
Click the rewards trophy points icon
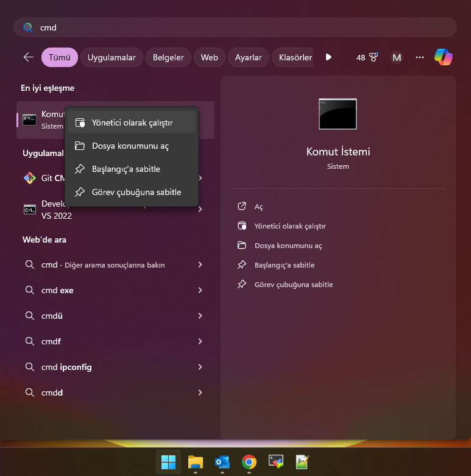coord(367,57)
